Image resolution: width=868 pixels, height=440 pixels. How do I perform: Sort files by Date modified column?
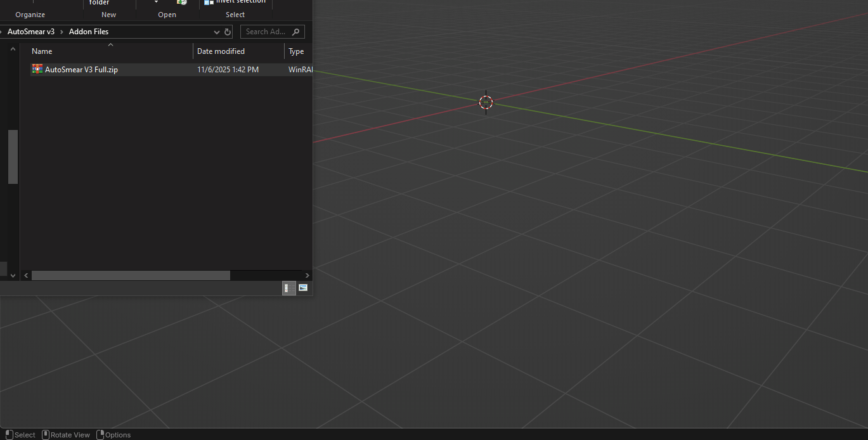(x=221, y=51)
